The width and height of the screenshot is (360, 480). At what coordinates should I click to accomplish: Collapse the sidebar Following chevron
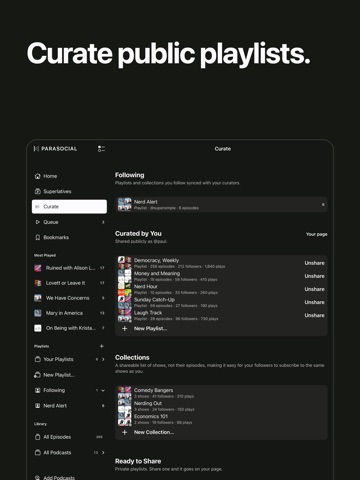[103, 390]
